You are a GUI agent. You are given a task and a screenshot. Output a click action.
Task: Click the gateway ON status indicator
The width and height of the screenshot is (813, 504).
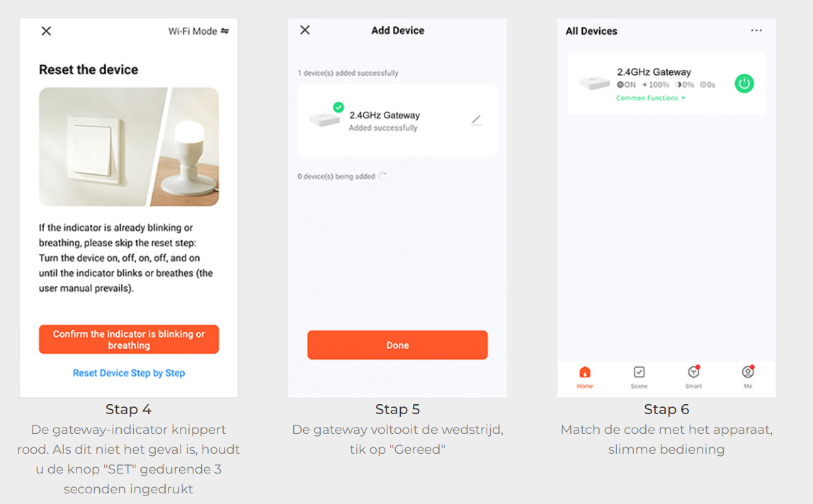click(626, 85)
